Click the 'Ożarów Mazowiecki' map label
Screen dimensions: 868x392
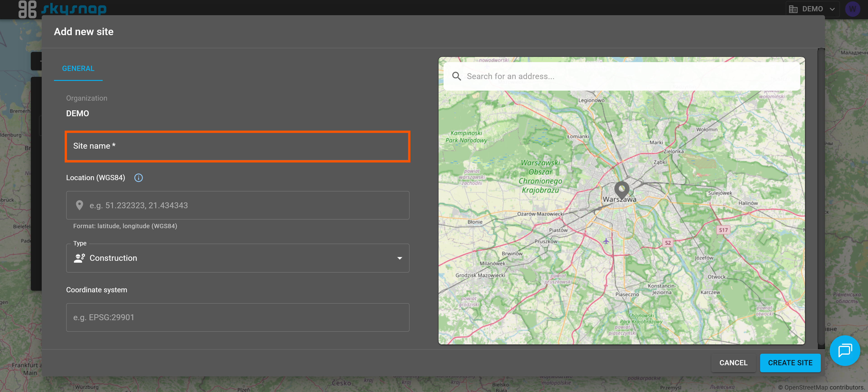541,214
